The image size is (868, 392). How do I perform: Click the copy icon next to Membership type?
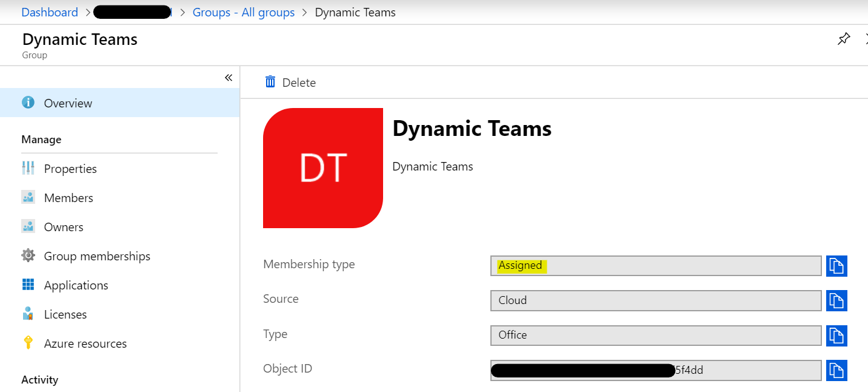(x=836, y=266)
